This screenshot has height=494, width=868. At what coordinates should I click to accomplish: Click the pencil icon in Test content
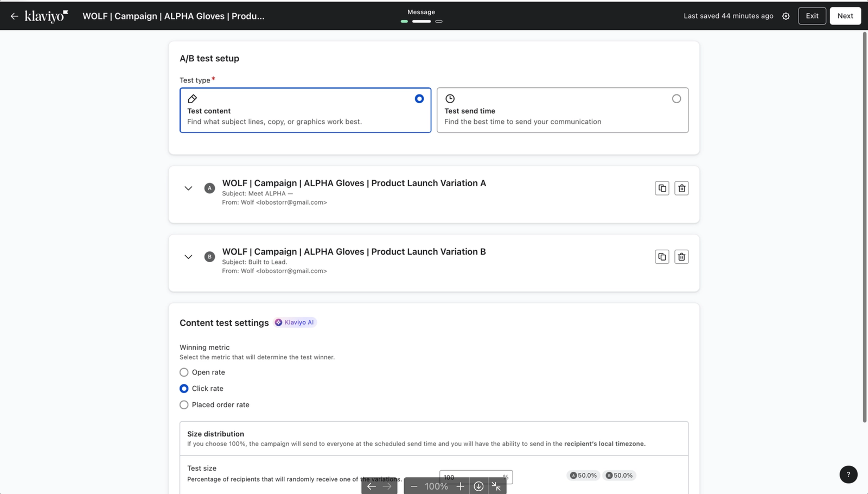coord(192,99)
